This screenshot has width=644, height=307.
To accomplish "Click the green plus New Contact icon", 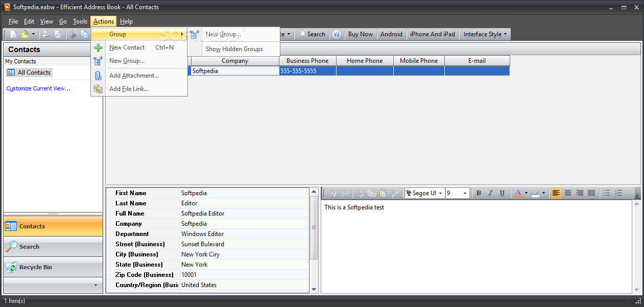I will point(98,48).
